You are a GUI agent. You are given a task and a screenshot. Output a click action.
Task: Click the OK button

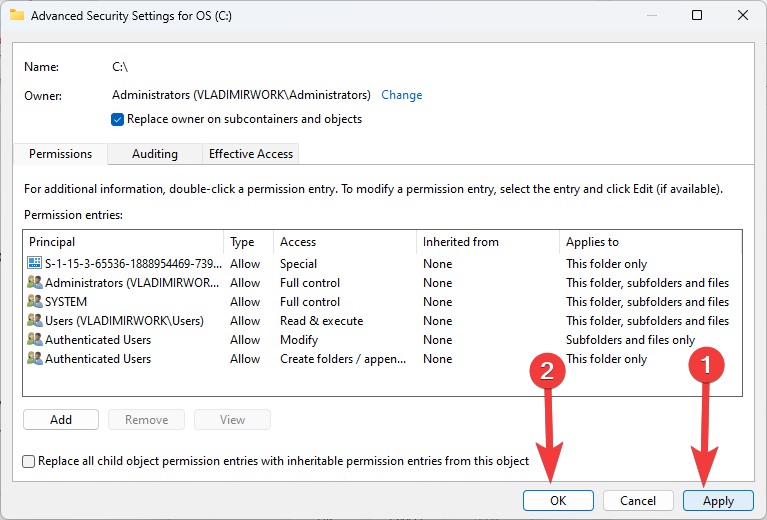pyautogui.click(x=558, y=500)
